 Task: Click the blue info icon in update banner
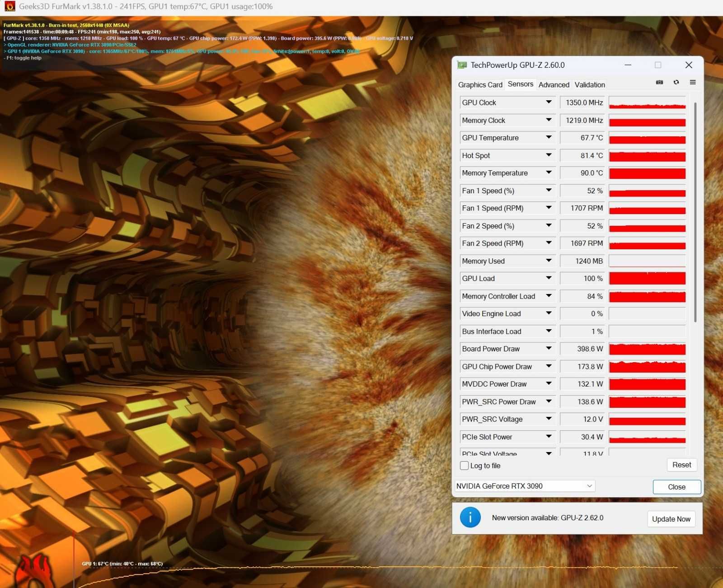click(x=470, y=518)
